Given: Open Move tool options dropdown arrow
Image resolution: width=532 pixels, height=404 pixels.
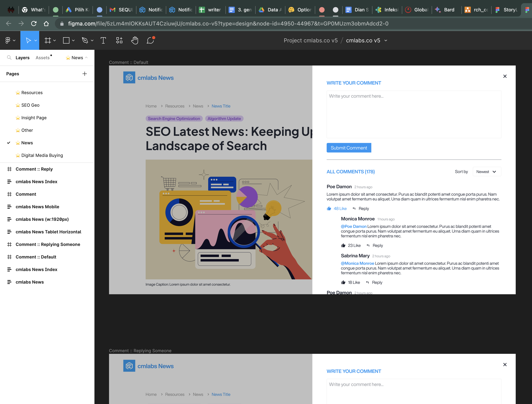Looking at the screenshot, I should coord(36,40).
